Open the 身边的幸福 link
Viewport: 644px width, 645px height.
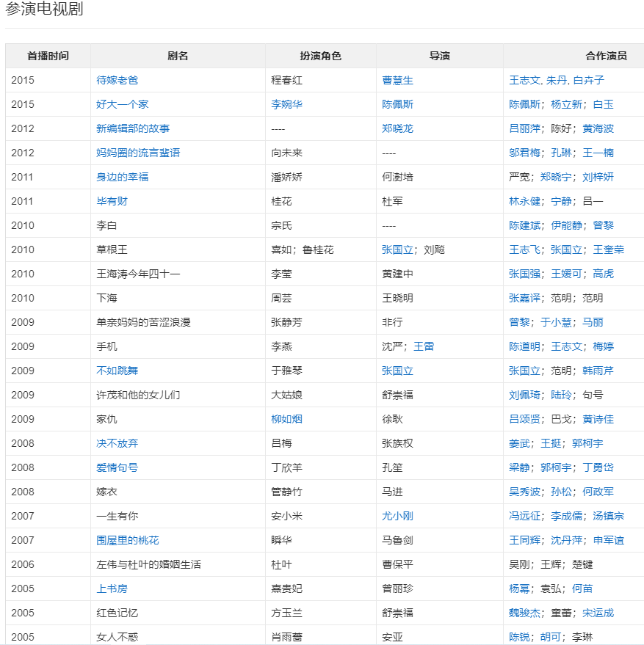point(123,178)
